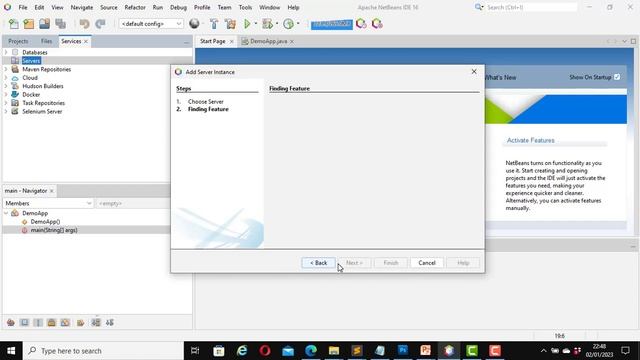Click the blue memory usage bar

(331, 24)
